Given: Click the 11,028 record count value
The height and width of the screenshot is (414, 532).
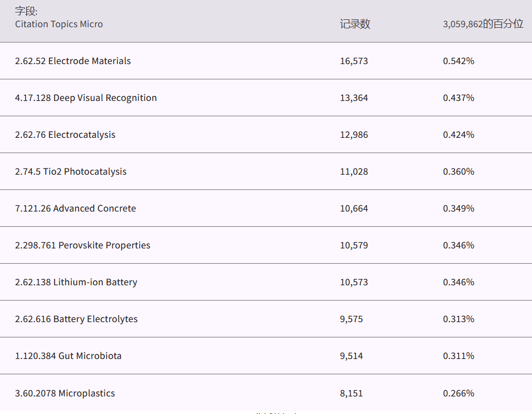Looking at the screenshot, I should pyautogui.click(x=354, y=172).
